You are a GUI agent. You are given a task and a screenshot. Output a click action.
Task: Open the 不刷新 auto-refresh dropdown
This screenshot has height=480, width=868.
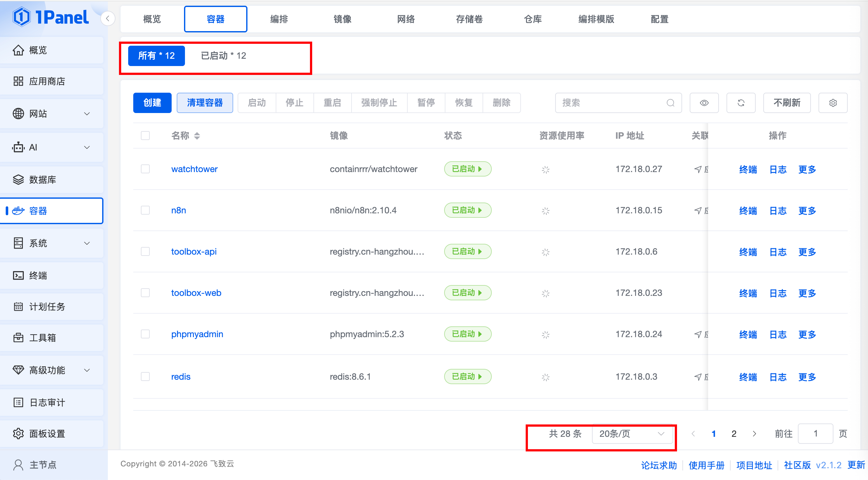[x=786, y=103]
